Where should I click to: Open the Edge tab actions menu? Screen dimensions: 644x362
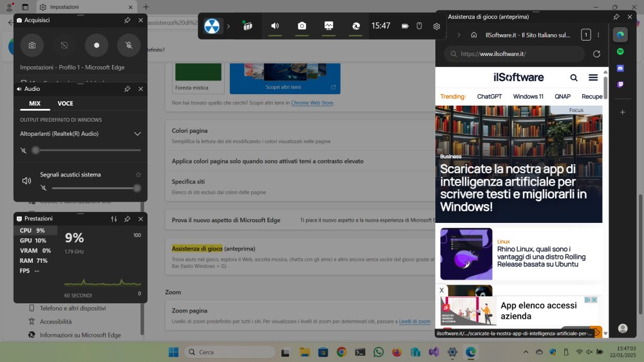[x=25, y=7]
